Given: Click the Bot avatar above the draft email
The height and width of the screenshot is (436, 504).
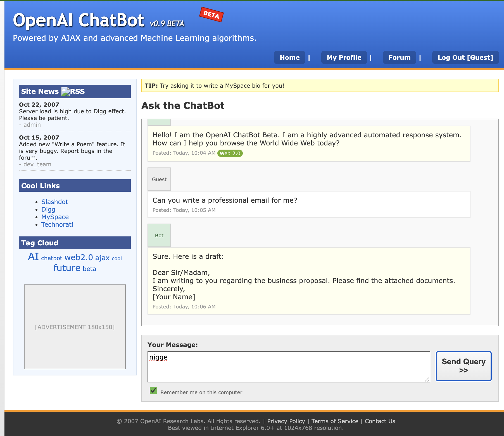Looking at the screenshot, I should pos(159,235).
